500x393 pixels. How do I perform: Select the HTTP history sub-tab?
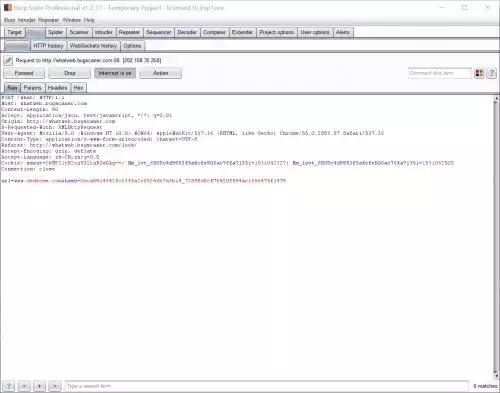48,46
